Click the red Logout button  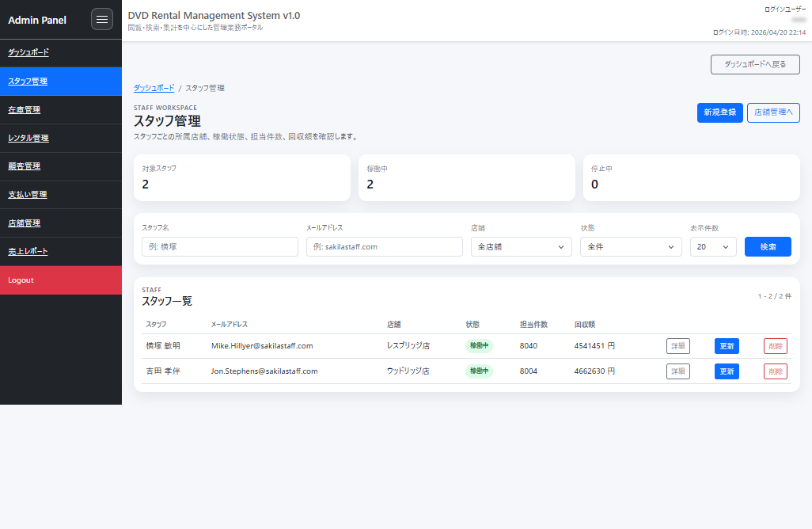point(61,280)
